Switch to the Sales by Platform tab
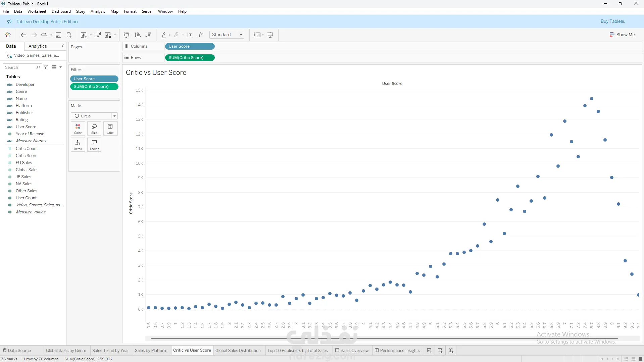Viewport: 644px width, 362px height. 151,351
